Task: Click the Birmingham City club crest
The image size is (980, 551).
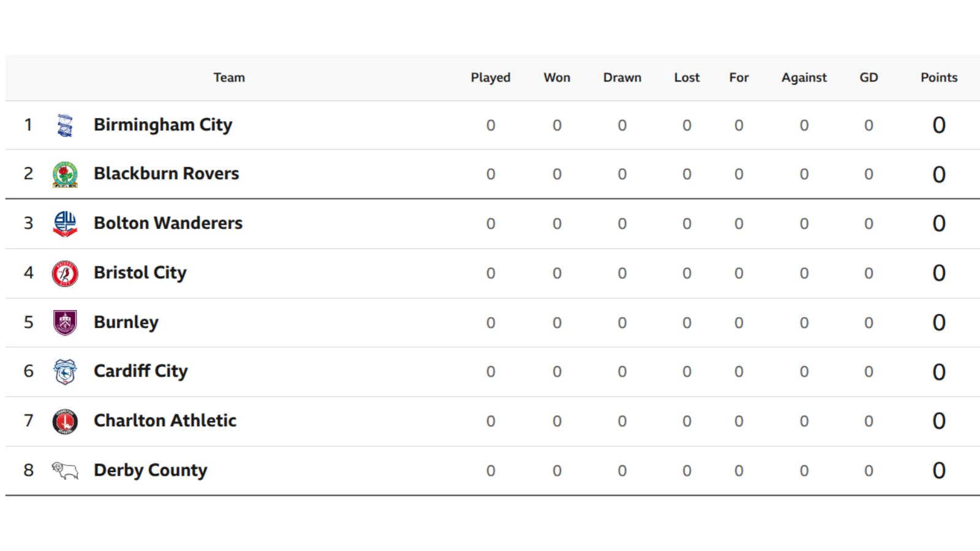Action: (65, 125)
